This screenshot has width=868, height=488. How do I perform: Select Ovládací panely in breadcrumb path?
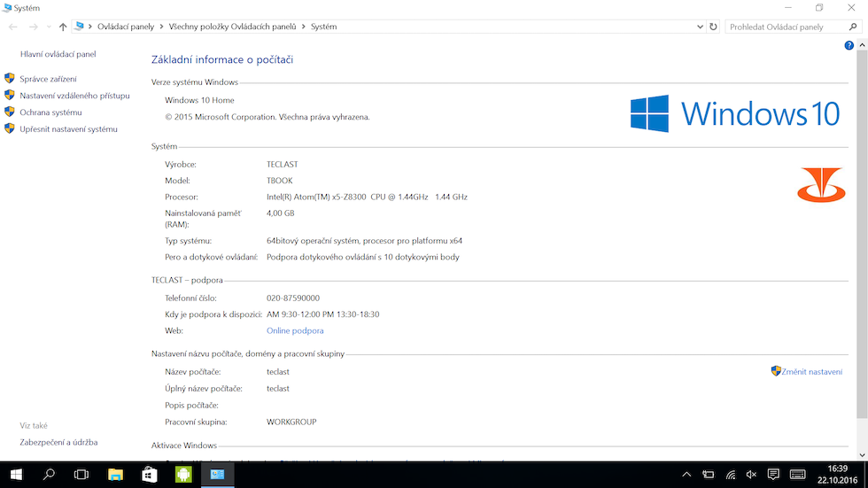point(126,27)
